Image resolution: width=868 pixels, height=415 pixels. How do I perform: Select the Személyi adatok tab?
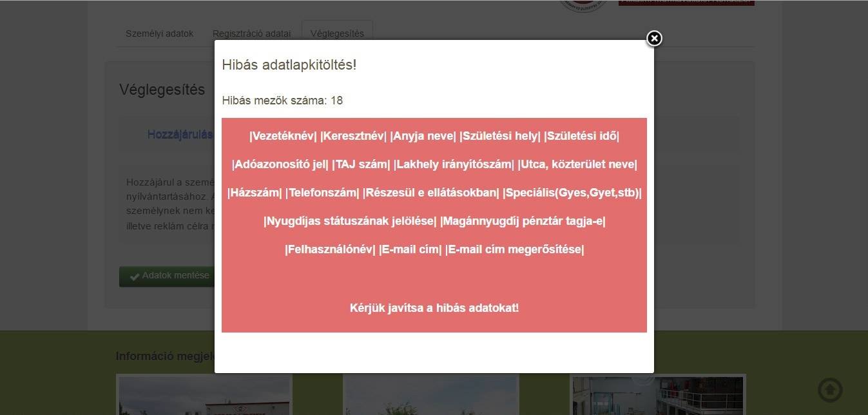(159, 34)
